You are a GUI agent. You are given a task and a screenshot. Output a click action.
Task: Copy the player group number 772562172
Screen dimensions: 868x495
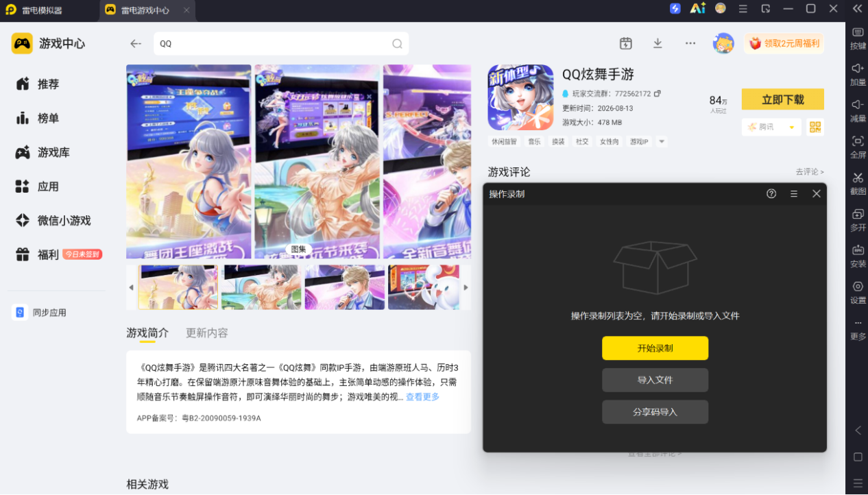coord(658,93)
